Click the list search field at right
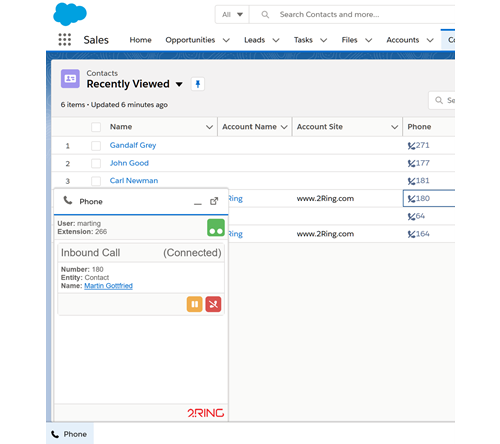The height and width of the screenshot is (444, 500). coord(442,100)
